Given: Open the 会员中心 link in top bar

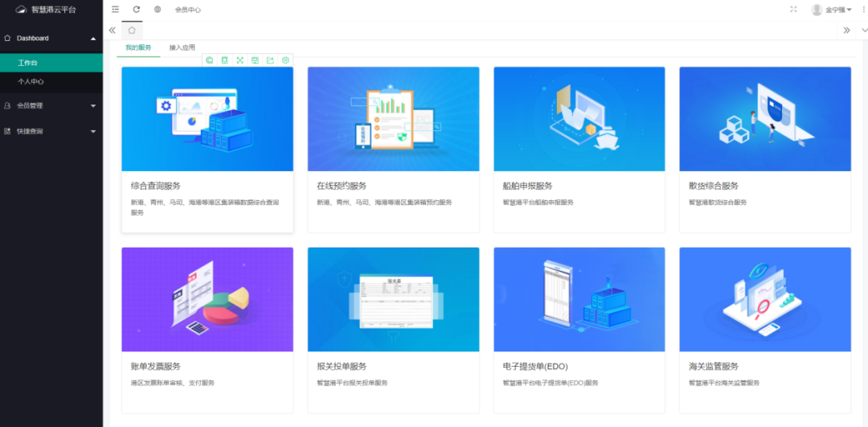Looking at the screenshot, I should (x=187, y=10).
